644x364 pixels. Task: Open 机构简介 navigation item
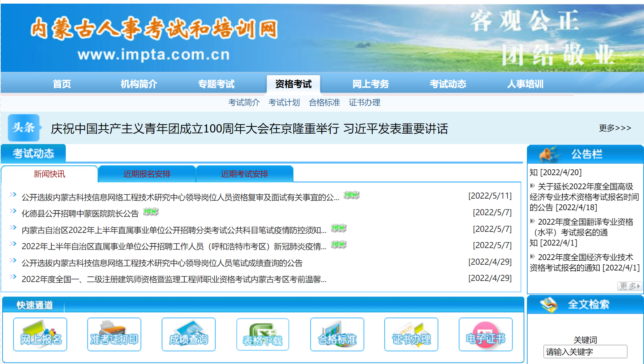(139, 84)
